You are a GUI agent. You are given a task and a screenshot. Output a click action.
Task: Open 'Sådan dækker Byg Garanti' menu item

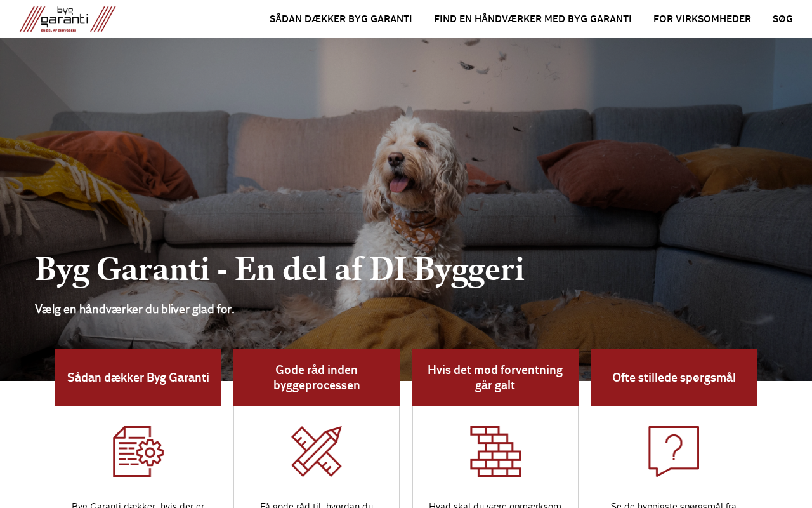pyautogui.click(x=341, y=19)
